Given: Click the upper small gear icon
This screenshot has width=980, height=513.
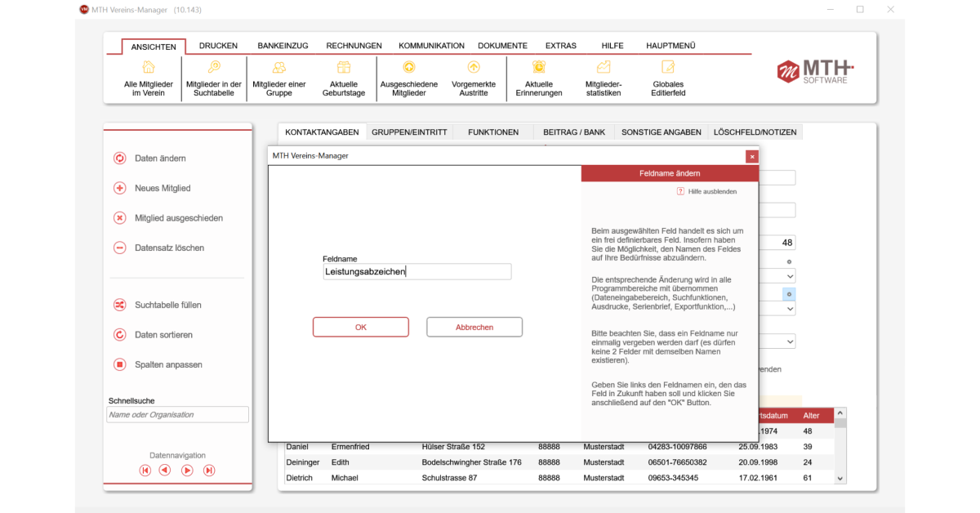Looking at the screenshot, I should coord(789,262).
